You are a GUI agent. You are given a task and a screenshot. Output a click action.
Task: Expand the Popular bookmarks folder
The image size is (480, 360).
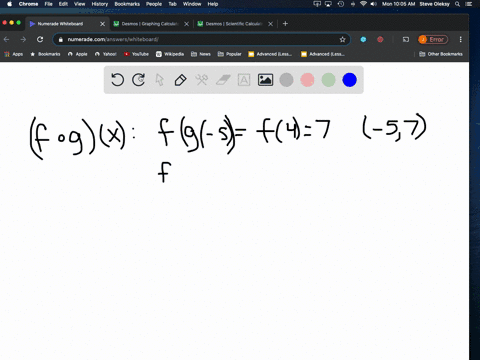[x=229, y=54]
